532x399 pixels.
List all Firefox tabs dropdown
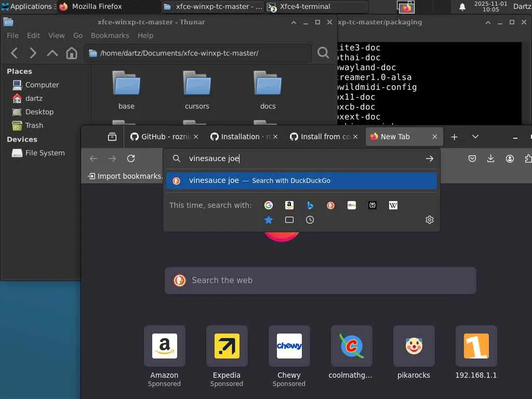tap(475, 137)
